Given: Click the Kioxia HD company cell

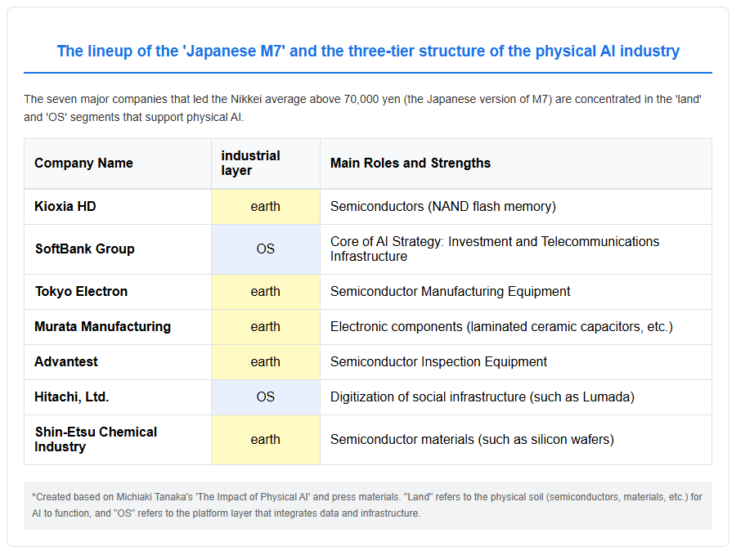Looking at the screenshot, I should pos(117,207).
